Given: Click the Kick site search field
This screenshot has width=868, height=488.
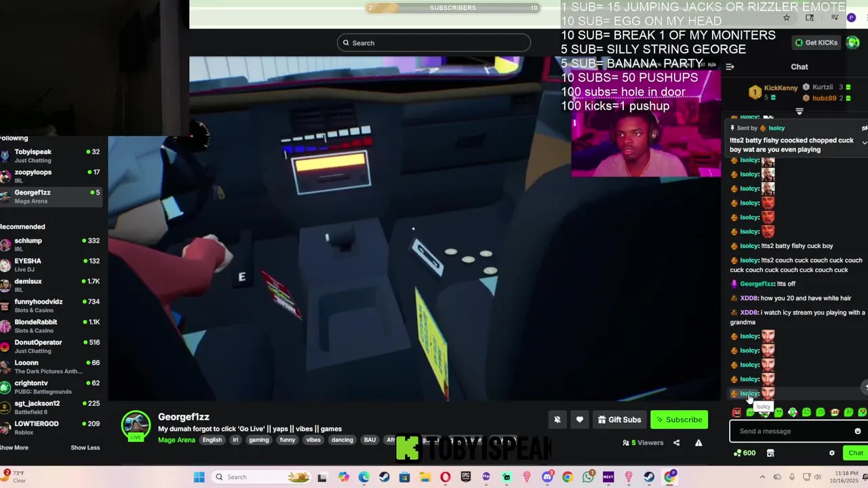Looking at the screenshot, I should [434, 43].
